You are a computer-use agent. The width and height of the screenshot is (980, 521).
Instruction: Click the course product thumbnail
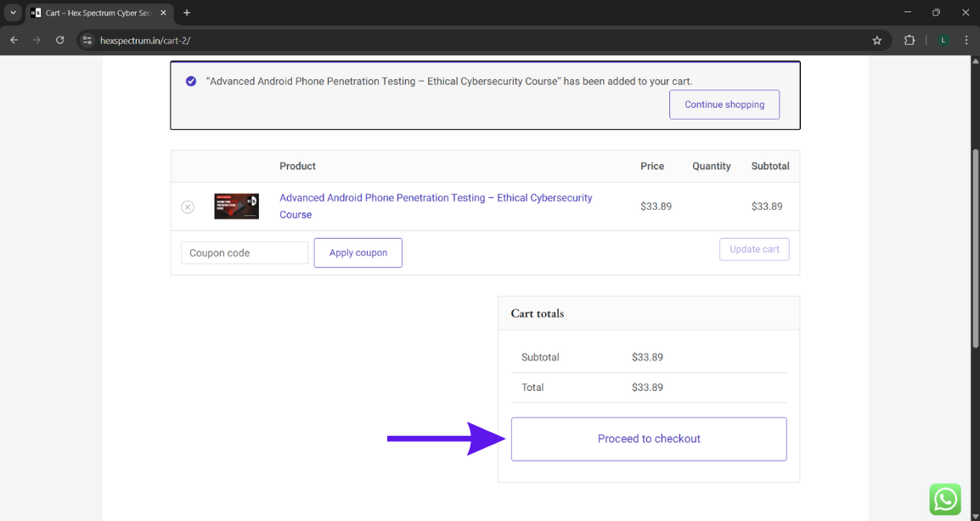pyautogui.click(x=236, y=207)
